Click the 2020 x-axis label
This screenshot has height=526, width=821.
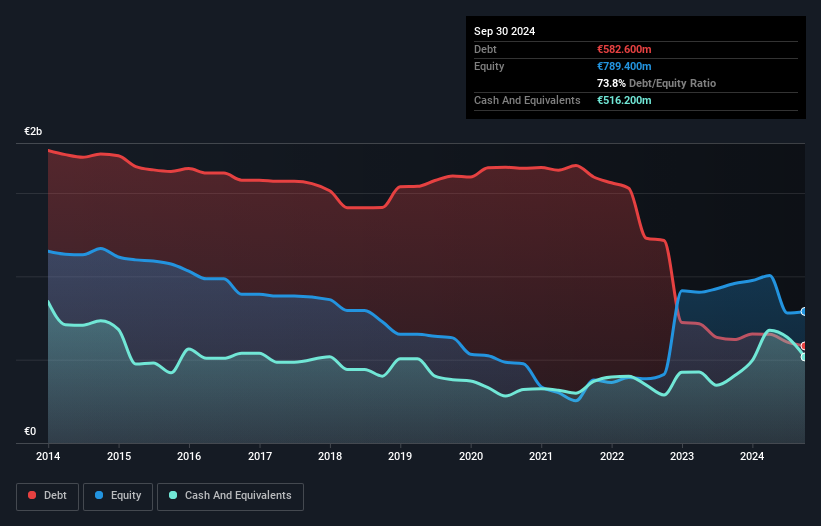coord(471,456)
